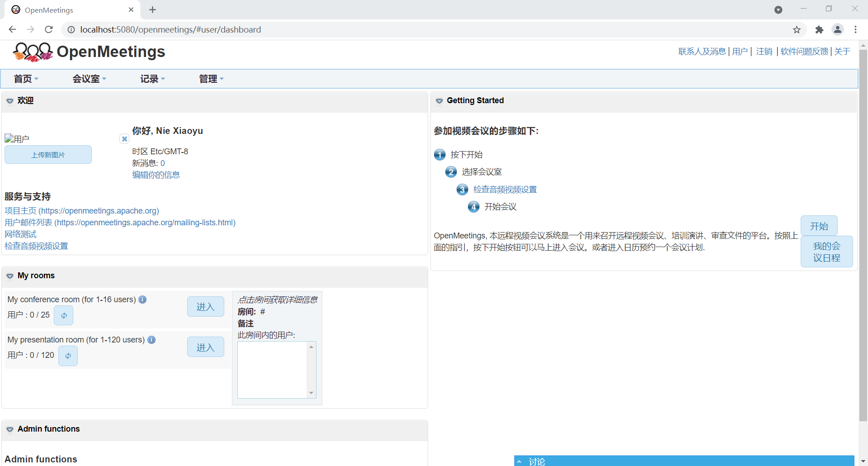The width and height of the screenshot is (868, 466).
Task: Click 按下开始 step text
Action: pyautogui.click(x=467, y=155)
